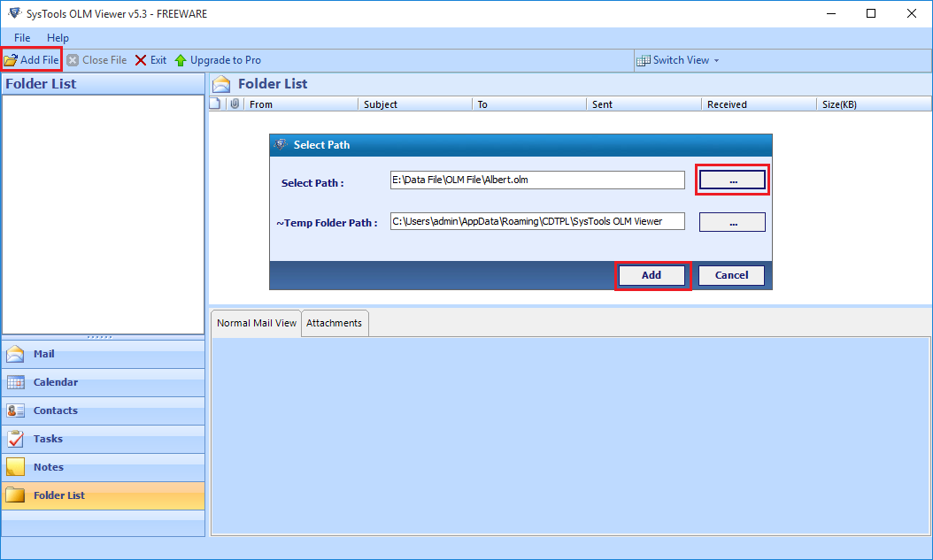The height and width of the screenshot is (560, 933).
Task: Select the Folder List label in navigation pane
Action: (x=59, y=495)
